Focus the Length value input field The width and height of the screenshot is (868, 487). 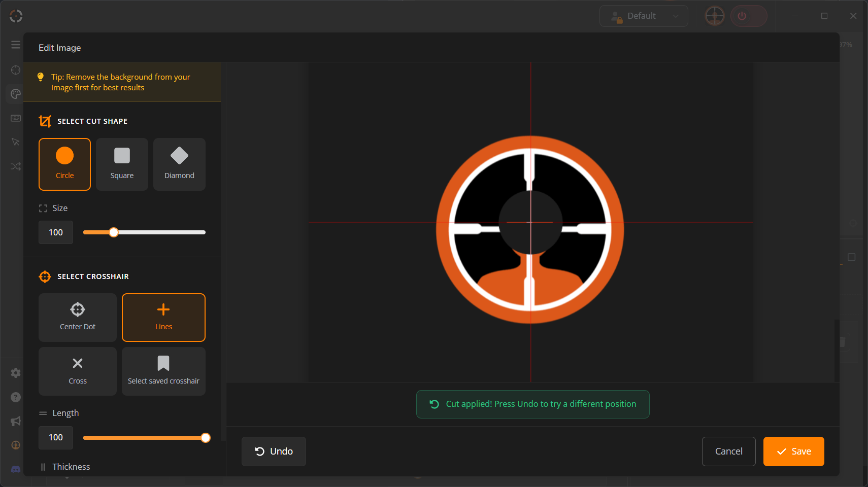point(56,438)
